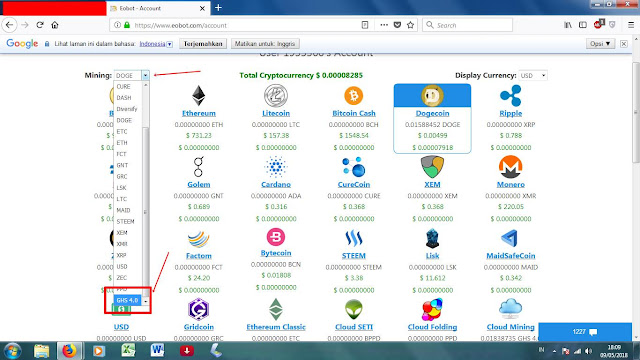Click the pink Bytecoin icon
This screenshot has width=640, height=360.
click(276, 237)
